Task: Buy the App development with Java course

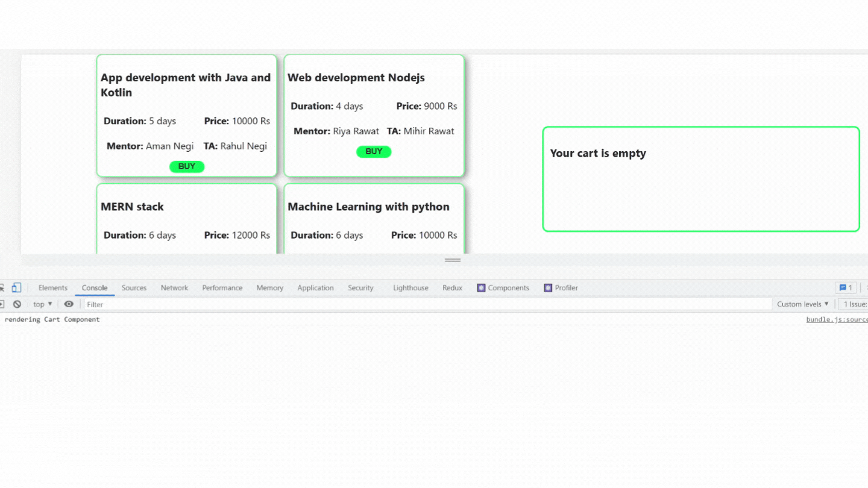Action: tap(187, 167)
